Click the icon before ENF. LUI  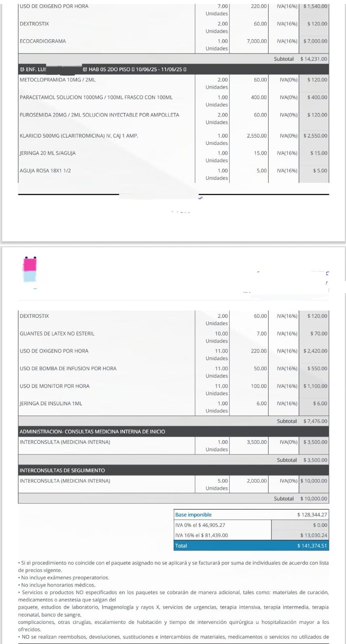point(22,69)
